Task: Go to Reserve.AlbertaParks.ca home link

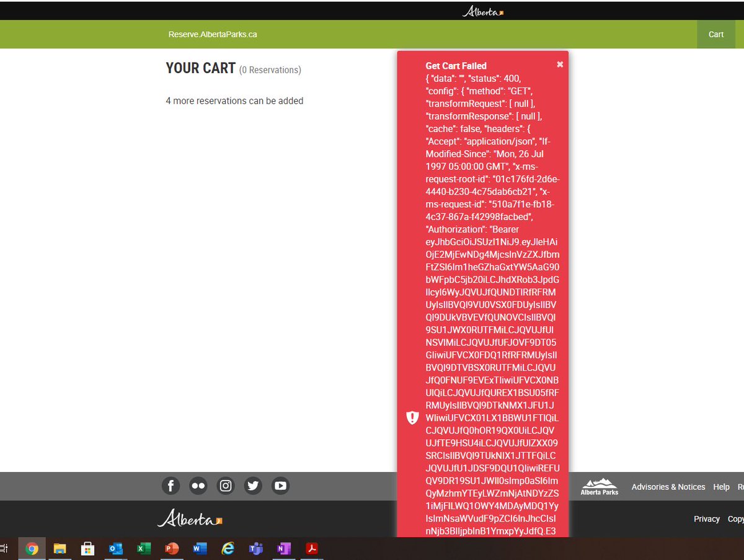Action: click(x=213, y=34)
